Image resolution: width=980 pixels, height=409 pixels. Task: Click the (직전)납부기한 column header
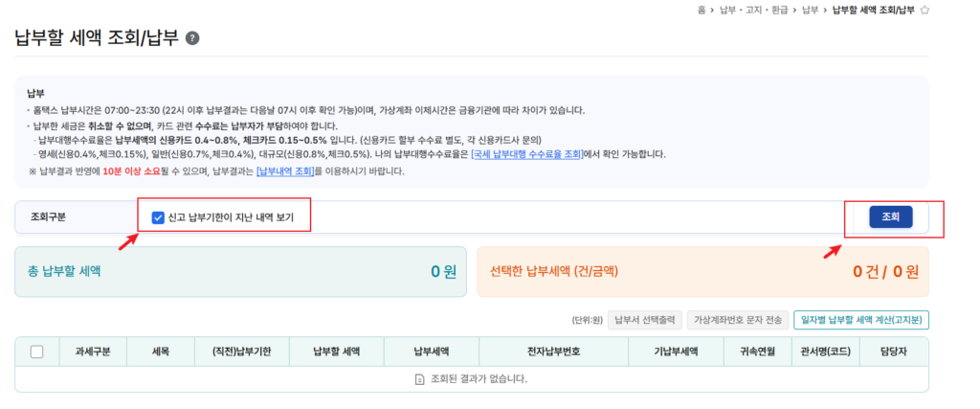click(x=242, y=352)
